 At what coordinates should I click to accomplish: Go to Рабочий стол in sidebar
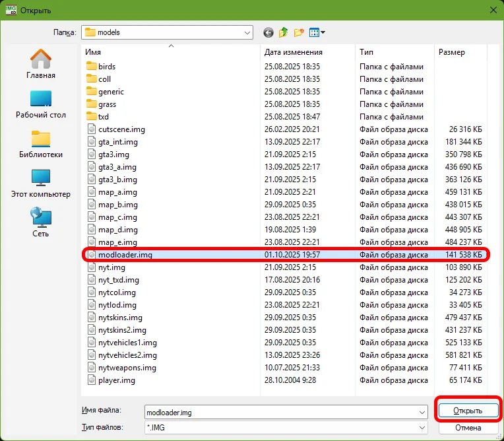point(41,104)
